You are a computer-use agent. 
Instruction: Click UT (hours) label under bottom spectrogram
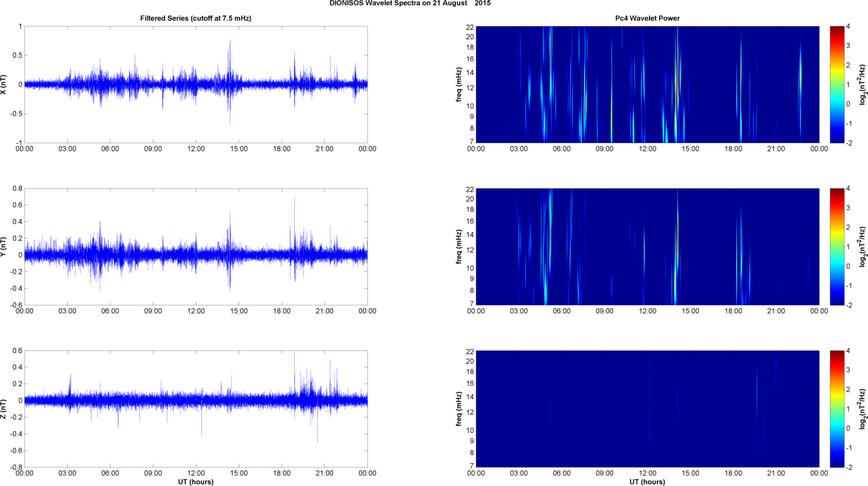[647, 481]
